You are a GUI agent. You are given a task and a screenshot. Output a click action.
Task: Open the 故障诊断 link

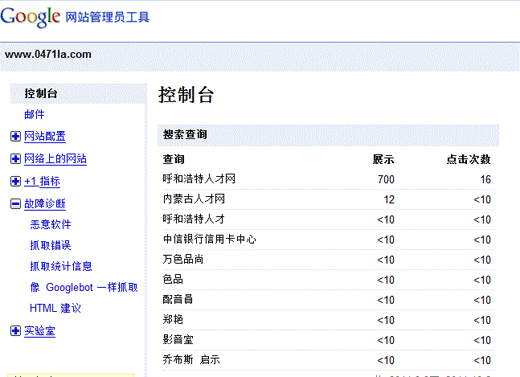(45, 204)
